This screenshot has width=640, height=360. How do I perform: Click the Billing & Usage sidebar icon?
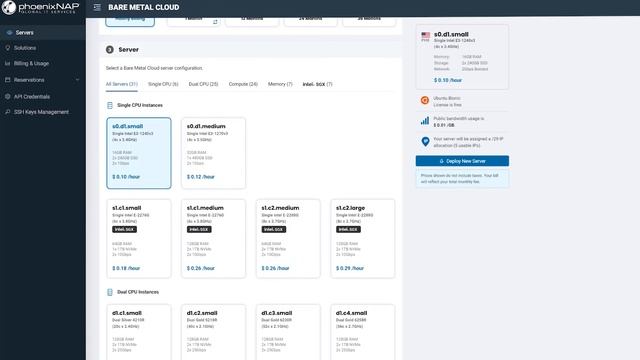[8, 63]
